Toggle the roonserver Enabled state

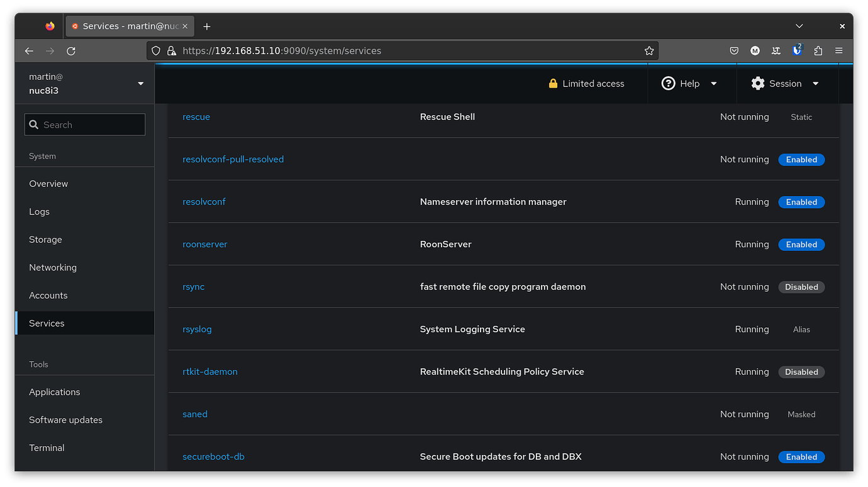click(x=801, y=244)
